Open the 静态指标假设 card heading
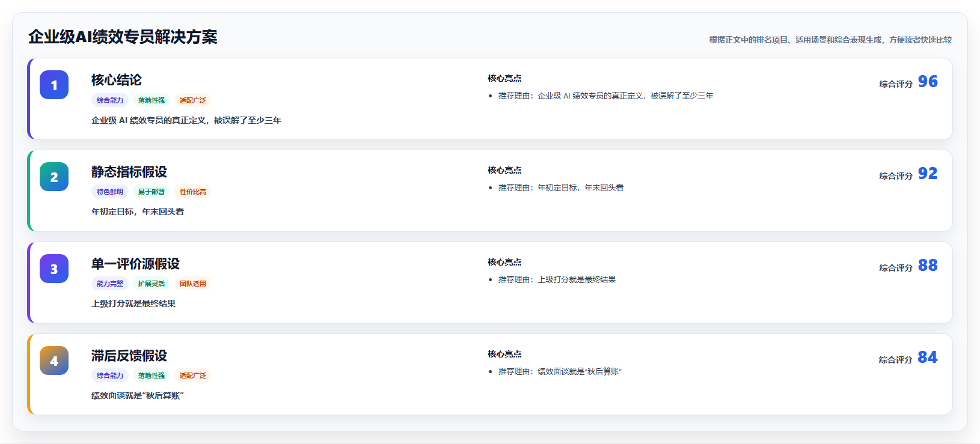 point(129,172)
